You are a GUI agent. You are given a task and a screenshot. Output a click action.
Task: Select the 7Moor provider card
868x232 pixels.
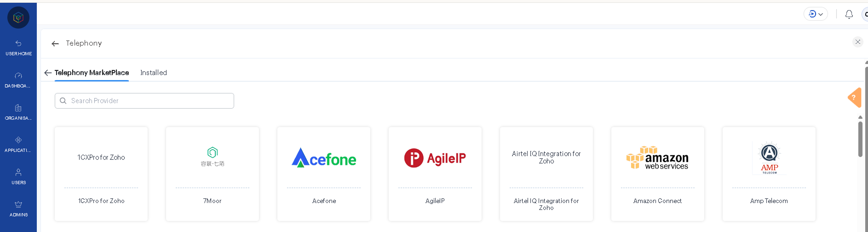coord(213,174)
